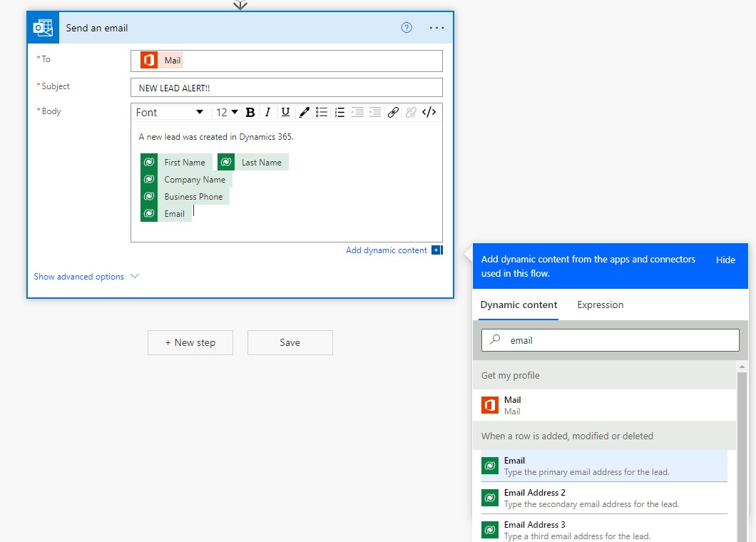Toggle underline formatting in body editor
The image size is (756, 542).
[x=285, y=113]
